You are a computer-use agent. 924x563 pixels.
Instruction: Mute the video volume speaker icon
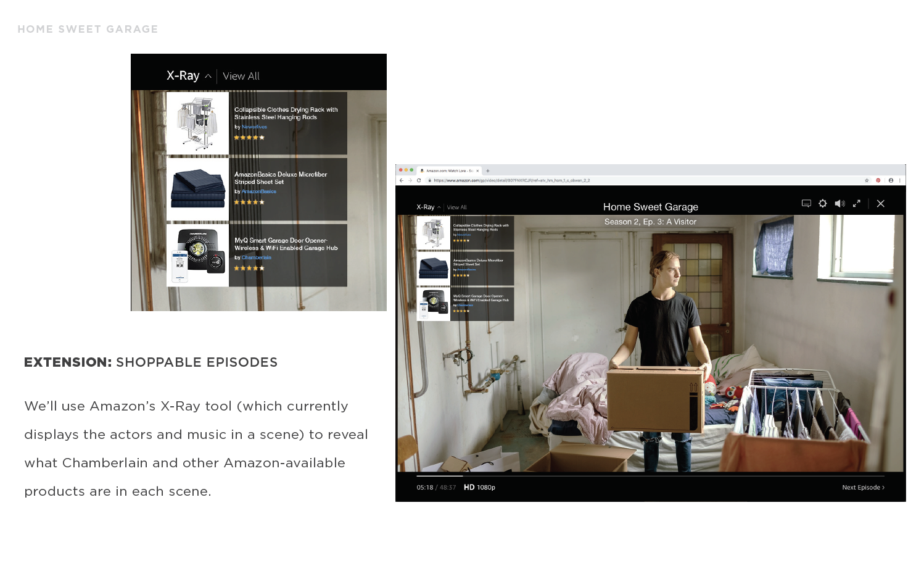[x=839, y=203]
